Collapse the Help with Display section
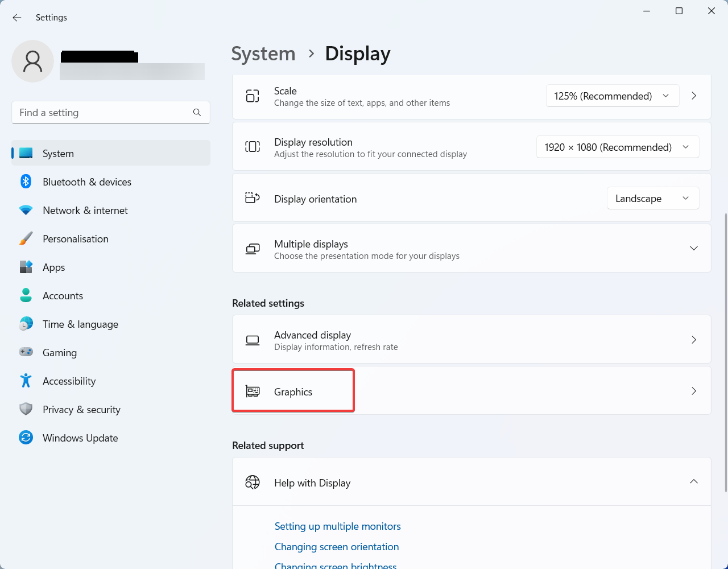 pos(694,482)
